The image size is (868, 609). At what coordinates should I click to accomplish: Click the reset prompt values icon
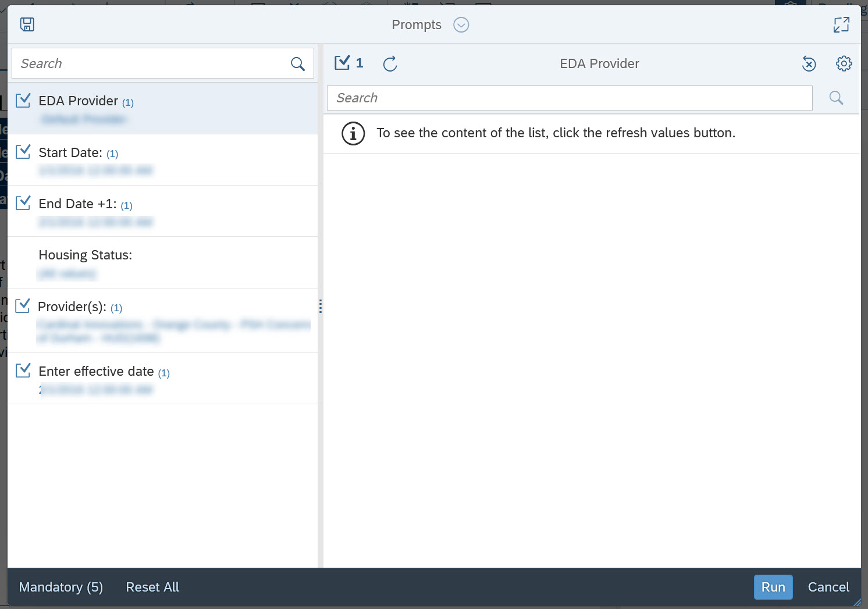tap(809, 64)
